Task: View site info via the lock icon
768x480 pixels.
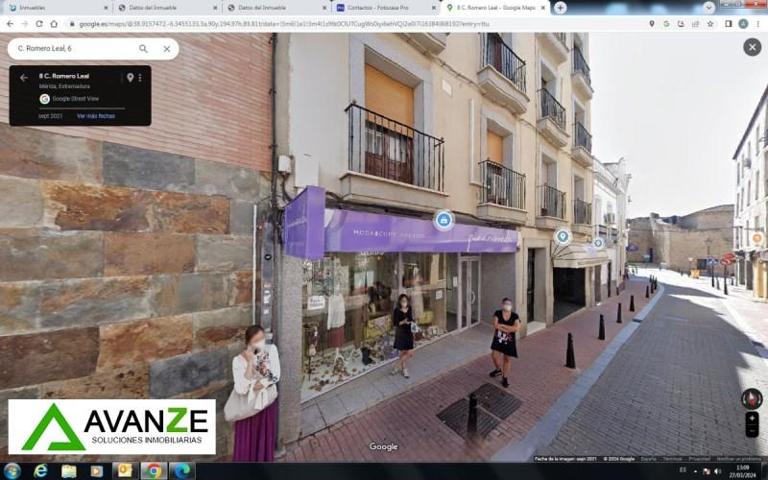Action: point(72,24)
